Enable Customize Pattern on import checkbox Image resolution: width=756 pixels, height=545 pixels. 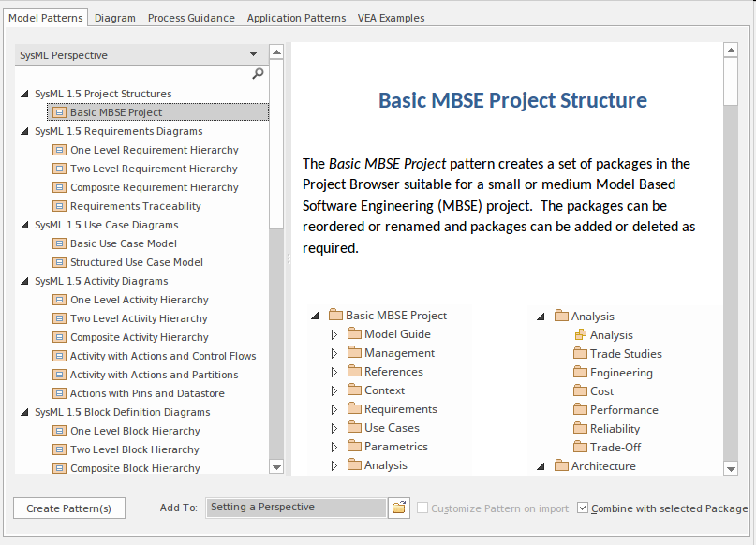423,508
